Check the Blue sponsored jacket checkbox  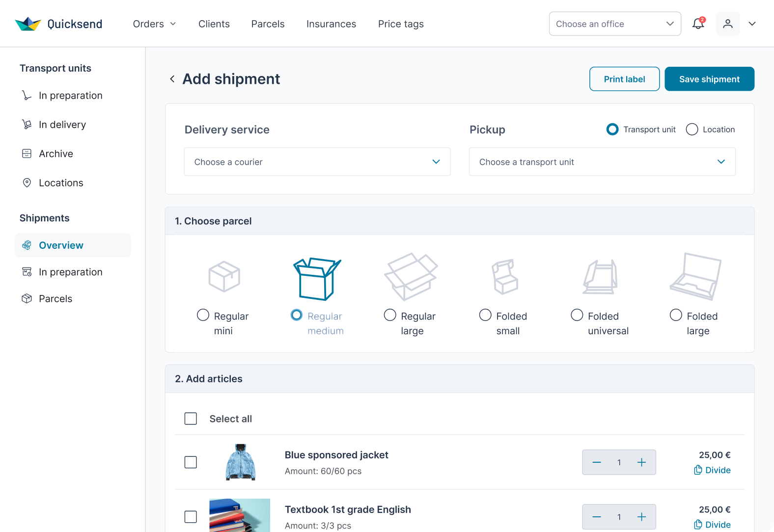click(191, 462)
